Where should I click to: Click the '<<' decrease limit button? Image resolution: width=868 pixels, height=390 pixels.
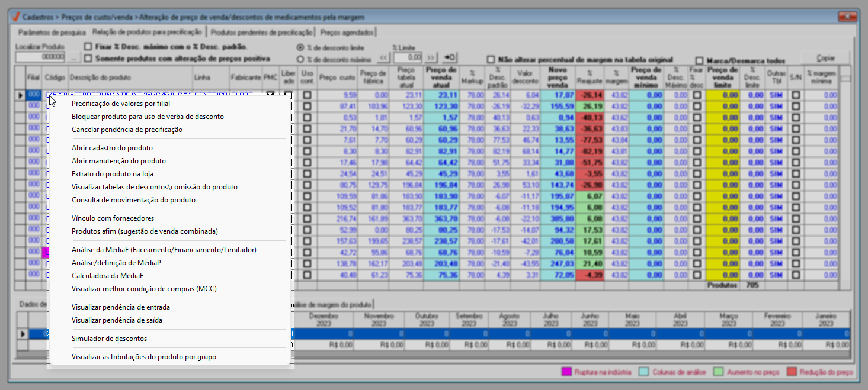384,57
